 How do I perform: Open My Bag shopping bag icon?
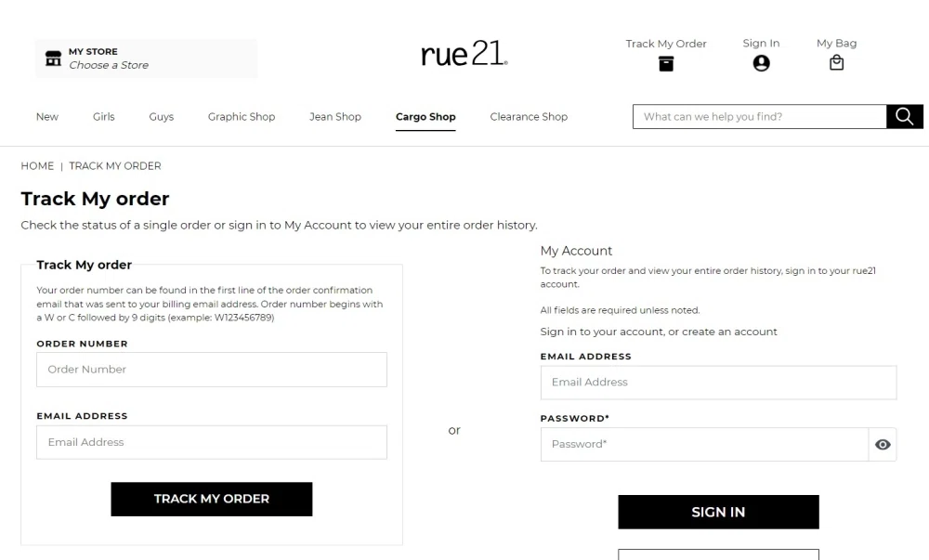pos(835,63)
